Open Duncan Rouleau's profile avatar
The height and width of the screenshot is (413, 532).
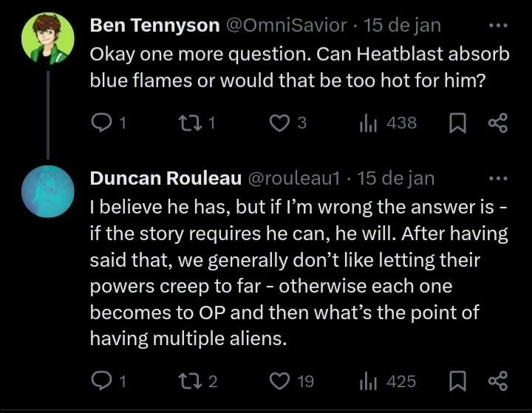[x=49, y=192]
